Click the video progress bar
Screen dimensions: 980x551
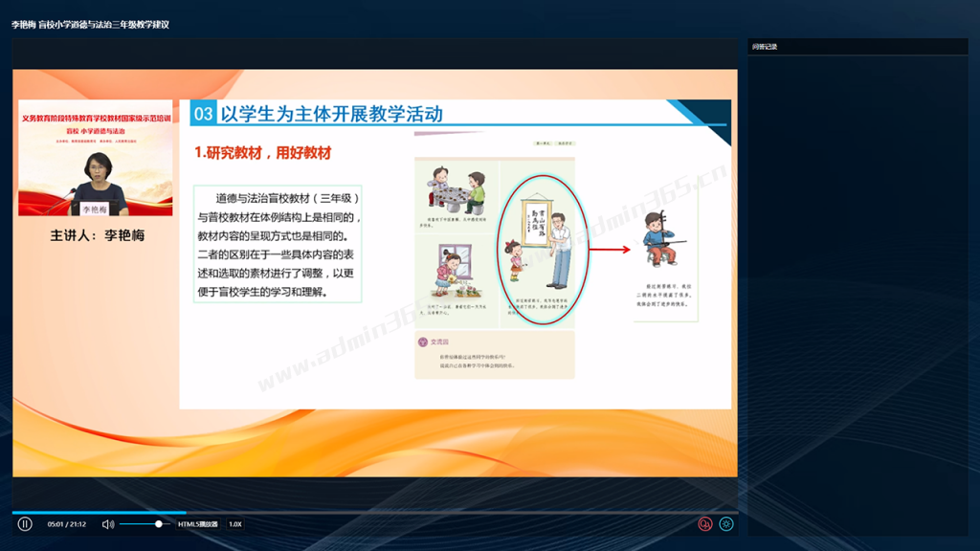point(375,513)
